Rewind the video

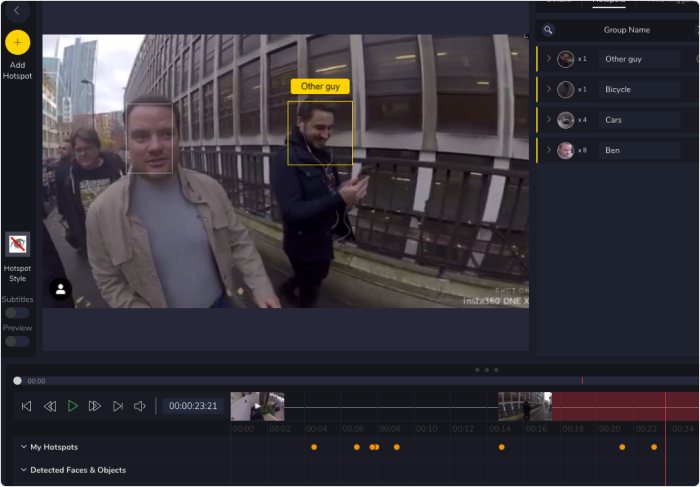[50, 406]
